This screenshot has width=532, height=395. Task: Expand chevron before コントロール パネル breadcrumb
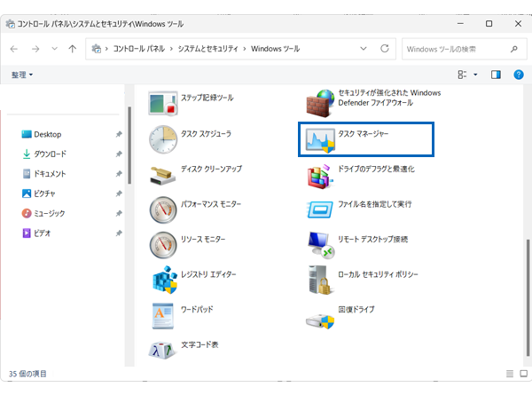pyautogui.click(x=106, y=49)
